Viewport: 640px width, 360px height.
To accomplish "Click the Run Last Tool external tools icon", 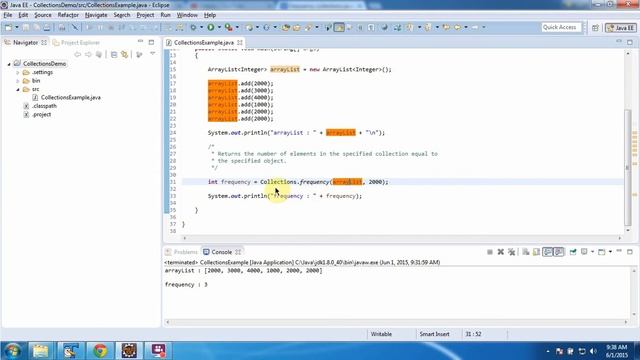I will coord(229,27).
